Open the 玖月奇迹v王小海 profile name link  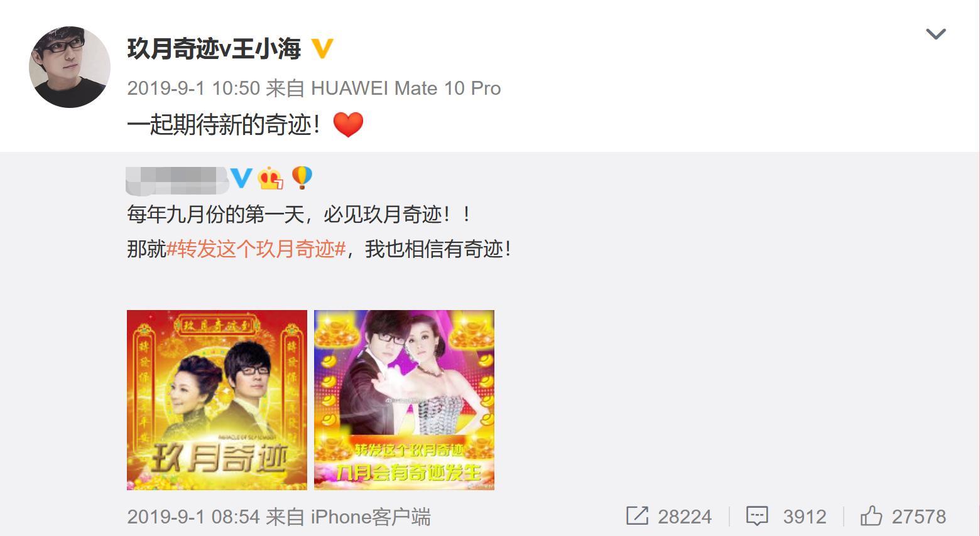coord(214,49)
